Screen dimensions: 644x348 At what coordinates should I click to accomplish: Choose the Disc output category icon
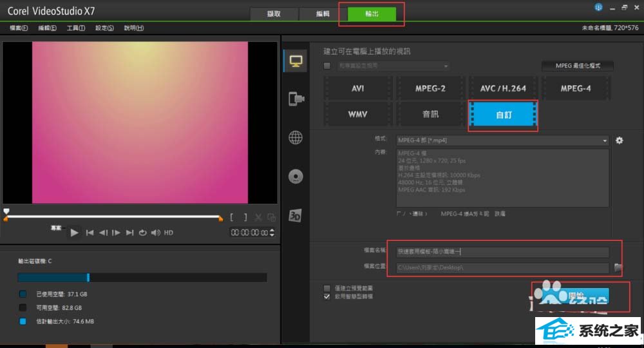(296, 176)
